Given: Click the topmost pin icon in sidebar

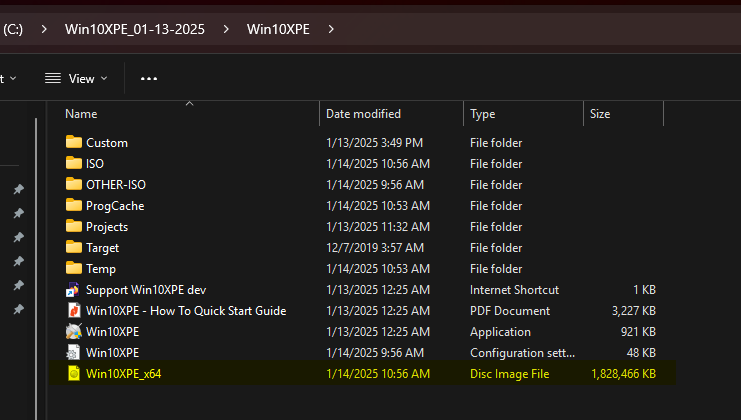Looking at the screenshot, I should pyautogui.click(x=18, y=190).
